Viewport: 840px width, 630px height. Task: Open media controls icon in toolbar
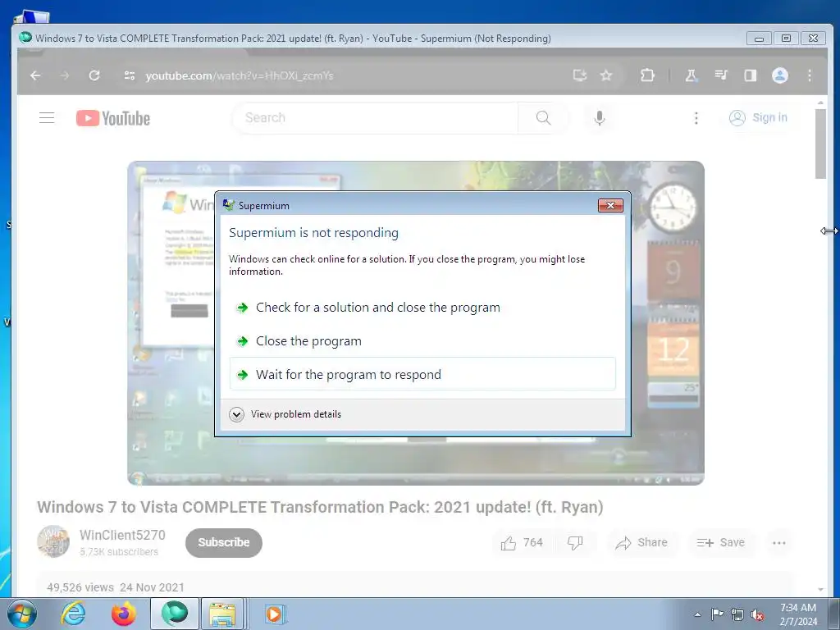tap(721, 75)
